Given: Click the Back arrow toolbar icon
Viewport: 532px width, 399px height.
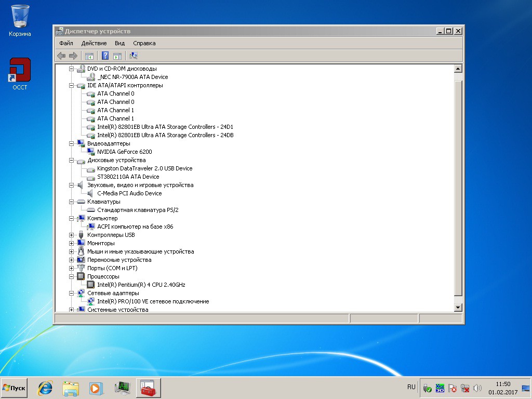Looking at the screenshot, I should 61,56.
